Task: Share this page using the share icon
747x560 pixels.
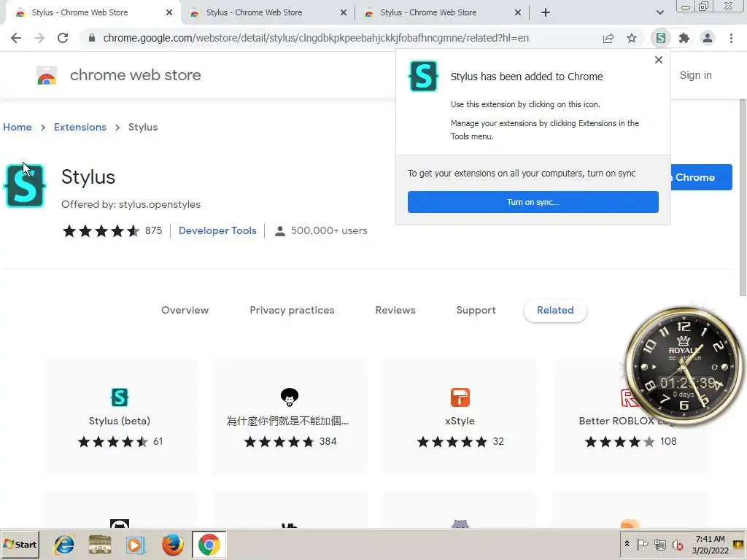Action: coord(608,38)
